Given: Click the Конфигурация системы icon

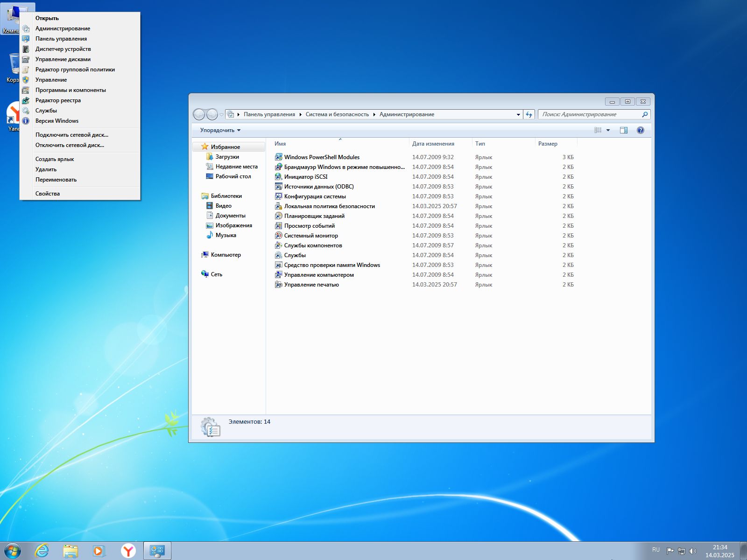Looking at the screenshot, I should point(278,196).
